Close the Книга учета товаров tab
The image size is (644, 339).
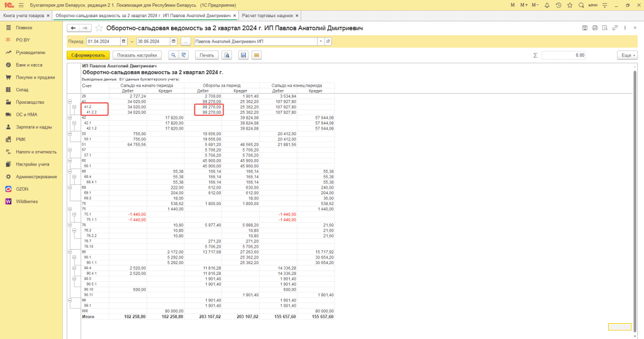pyautogui.click(x=48, y=16)
